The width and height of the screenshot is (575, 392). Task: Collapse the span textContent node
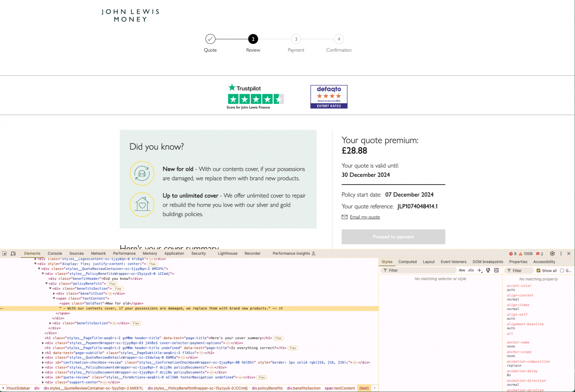tap(54, 298)
